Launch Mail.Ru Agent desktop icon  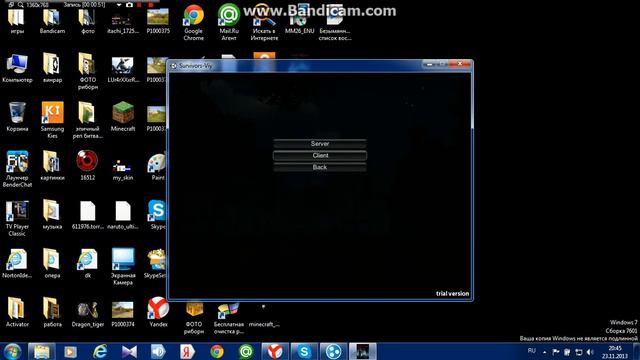(229, 22)
